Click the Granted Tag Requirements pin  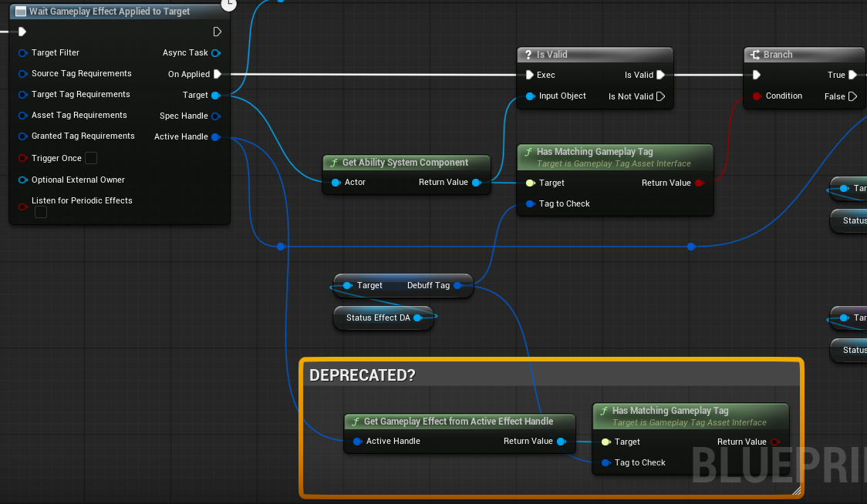(x=22, y=136)
